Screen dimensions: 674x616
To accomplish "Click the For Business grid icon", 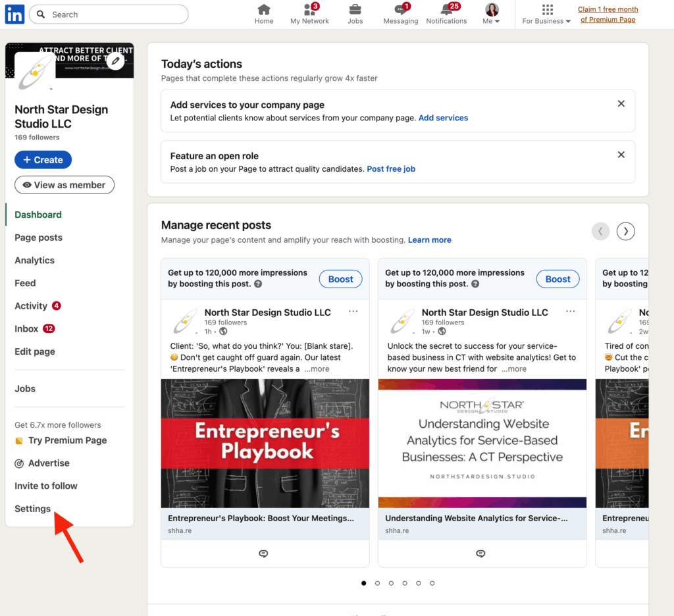I will coord(547,9).
